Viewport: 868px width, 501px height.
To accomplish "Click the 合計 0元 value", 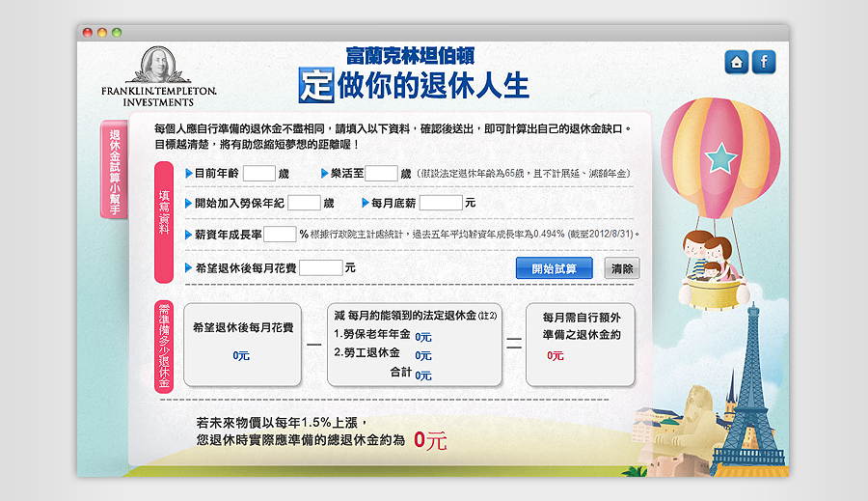I will (423, 376).
